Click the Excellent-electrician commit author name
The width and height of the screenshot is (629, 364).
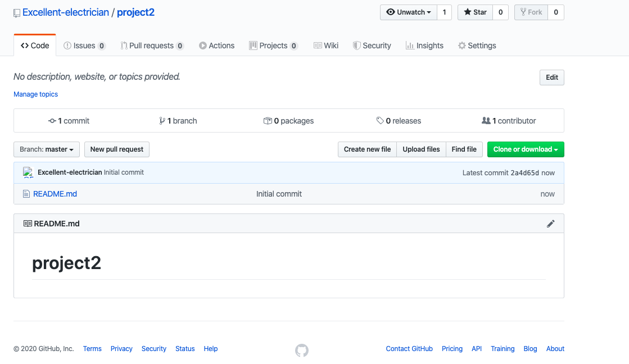click(70, 172)
